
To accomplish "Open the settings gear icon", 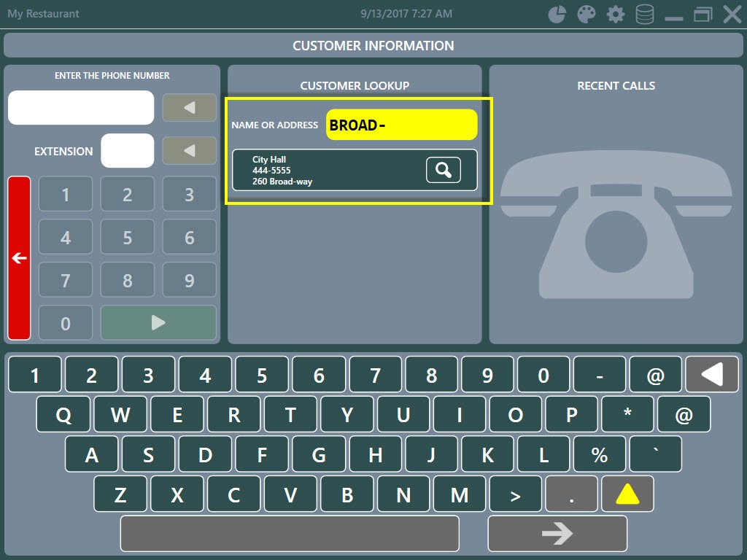I will (x=616, y=15).
